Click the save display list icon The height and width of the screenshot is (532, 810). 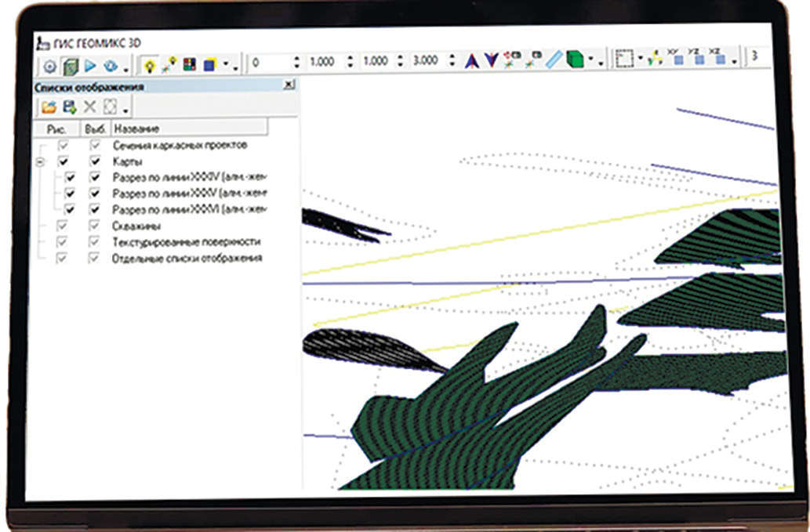[x=69, y=107]
